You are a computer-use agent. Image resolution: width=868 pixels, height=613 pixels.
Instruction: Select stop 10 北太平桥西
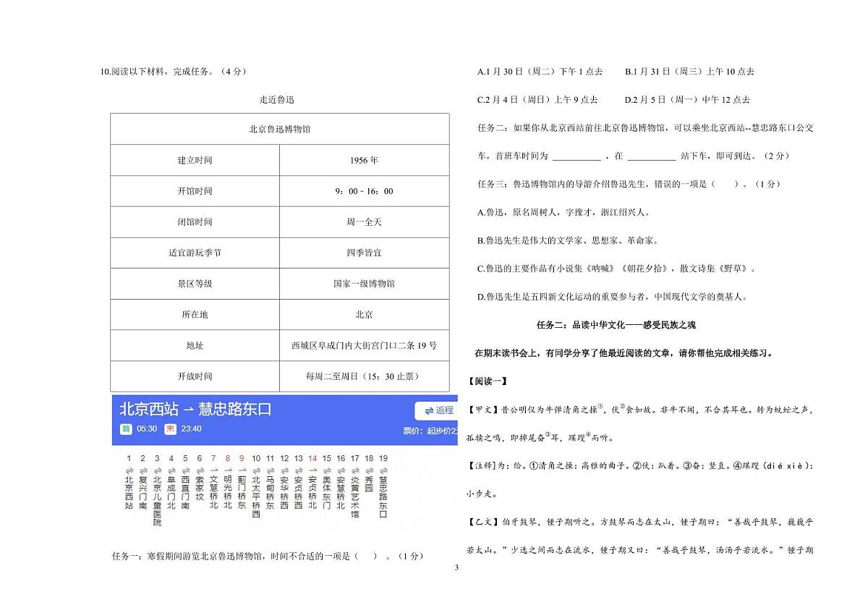click(x=255, y=488)
